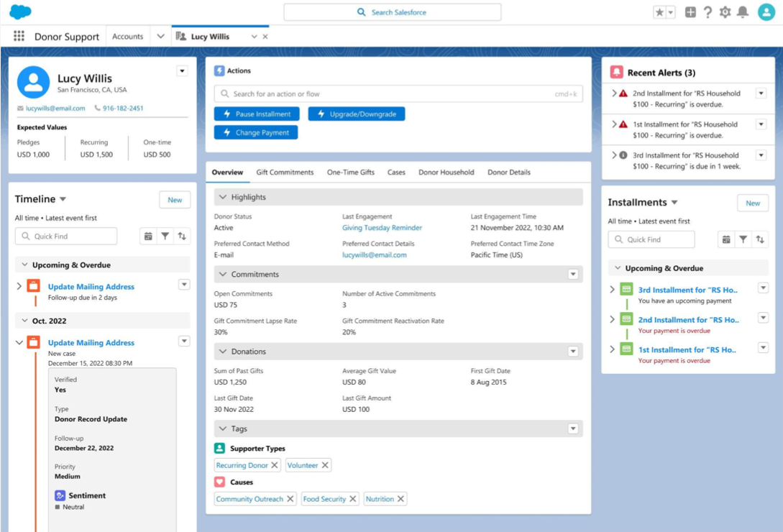Open 3rd Installment for RS Ho.. link
This screenshot has width=783, height=532.
pos(687,290)
